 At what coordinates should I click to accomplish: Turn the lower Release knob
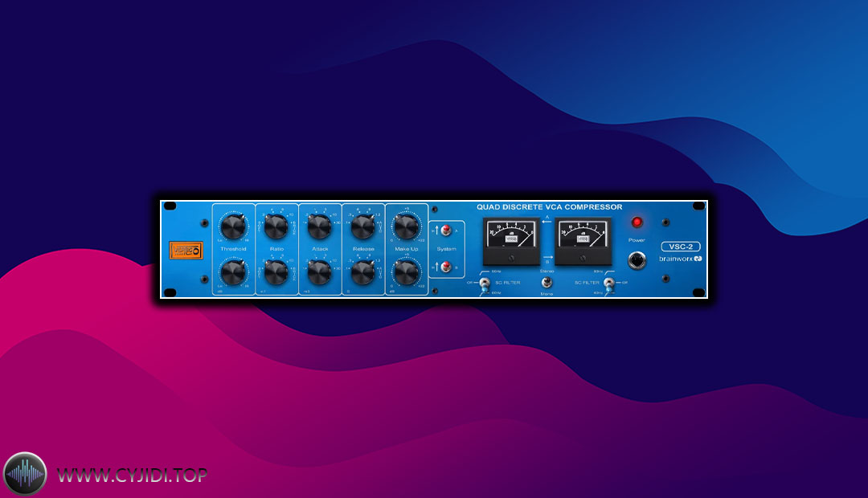pyautogui.click(x=363, y=272)
